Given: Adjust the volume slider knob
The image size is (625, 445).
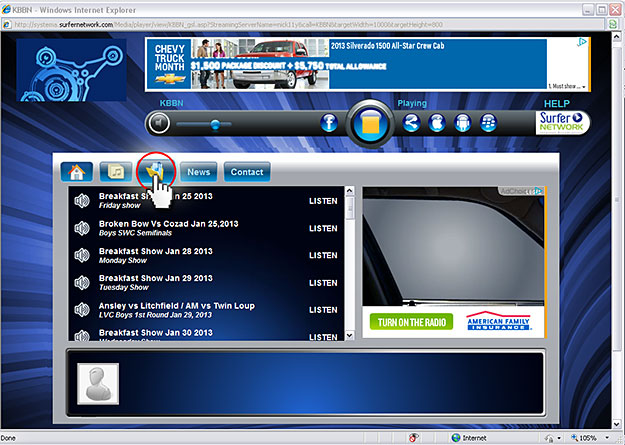Looking at the screenshot, I should coord(215,124).
